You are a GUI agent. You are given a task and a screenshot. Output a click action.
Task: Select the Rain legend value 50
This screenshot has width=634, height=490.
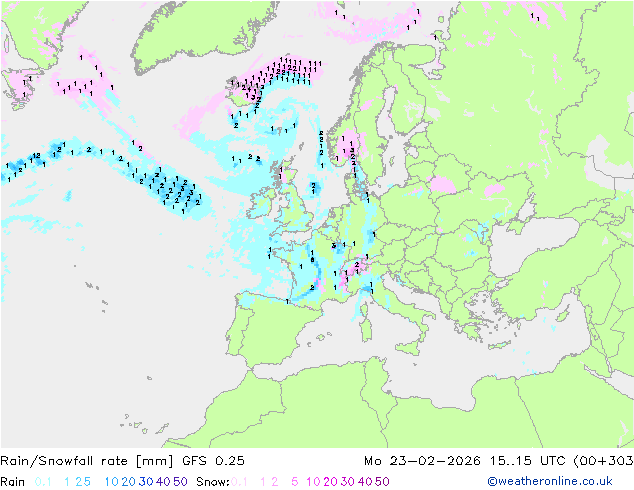180,482
